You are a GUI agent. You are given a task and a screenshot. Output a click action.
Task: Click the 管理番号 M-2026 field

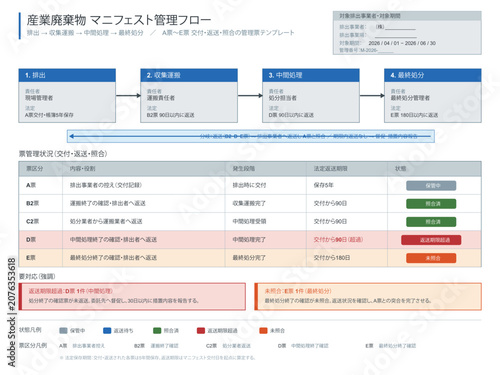(x=377, y=50)
